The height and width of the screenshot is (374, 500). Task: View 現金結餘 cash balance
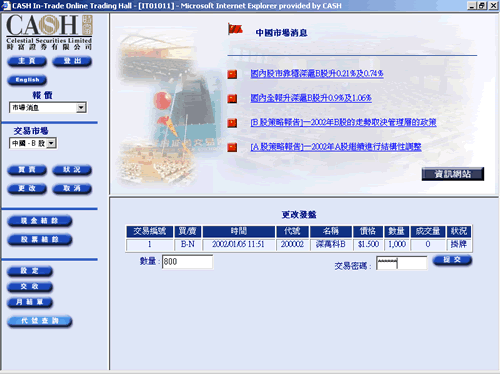click(x=40, y=221)
